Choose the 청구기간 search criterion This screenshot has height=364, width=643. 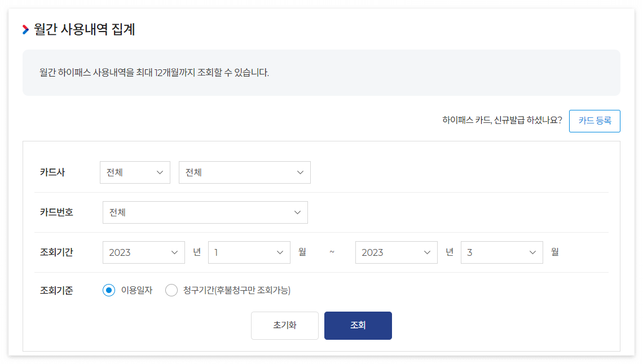point(171,290)
